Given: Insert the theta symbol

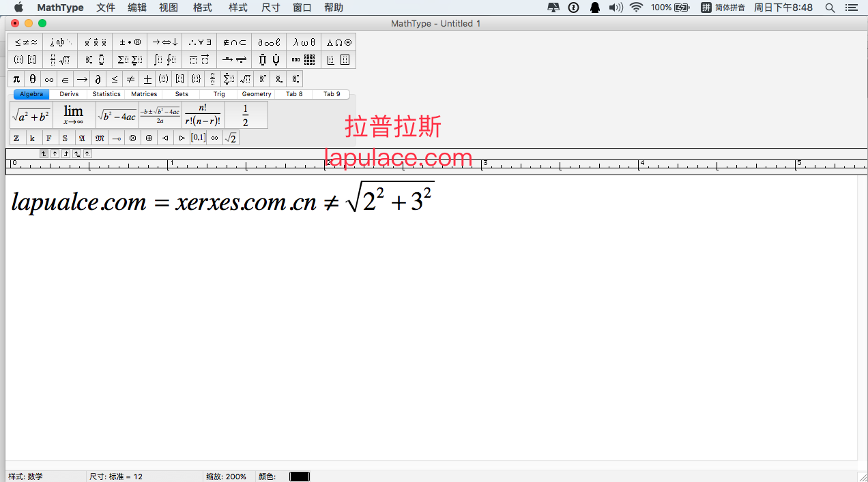Looking at the screenshot, I should [33, 79].
